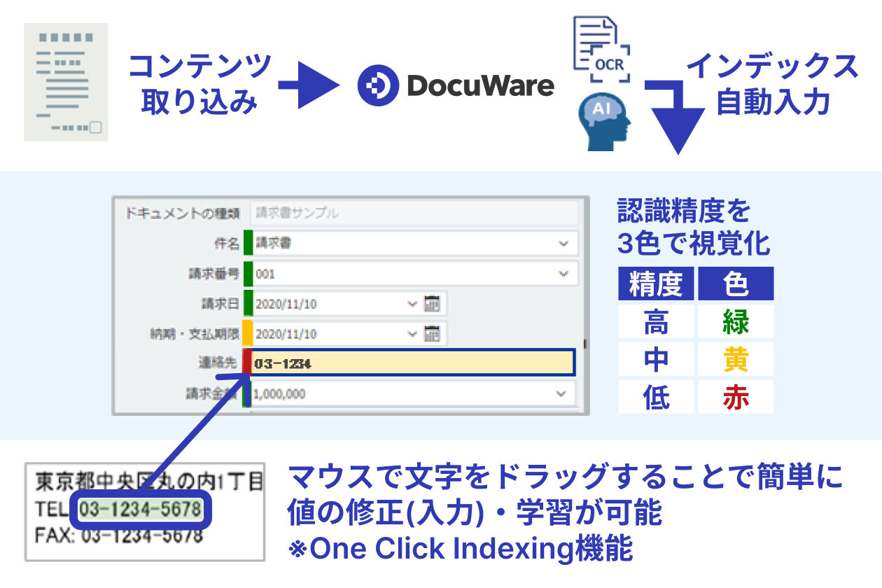Expand the 件名 dropdown
This screenshot has height=588, width=882.
click(x=564, y=244)
